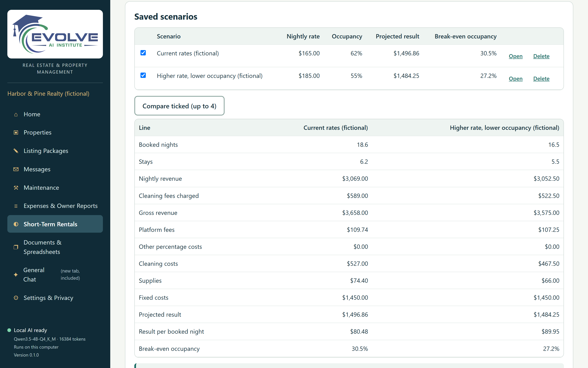Click the Expenses & Owner Reports list icon
Image resolution: width=588 pixels, height=368 pixels.
16,206
